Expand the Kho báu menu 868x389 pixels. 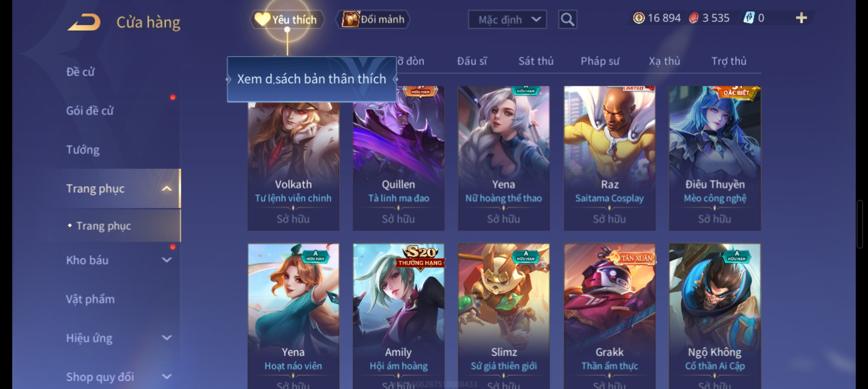(167, 260)
